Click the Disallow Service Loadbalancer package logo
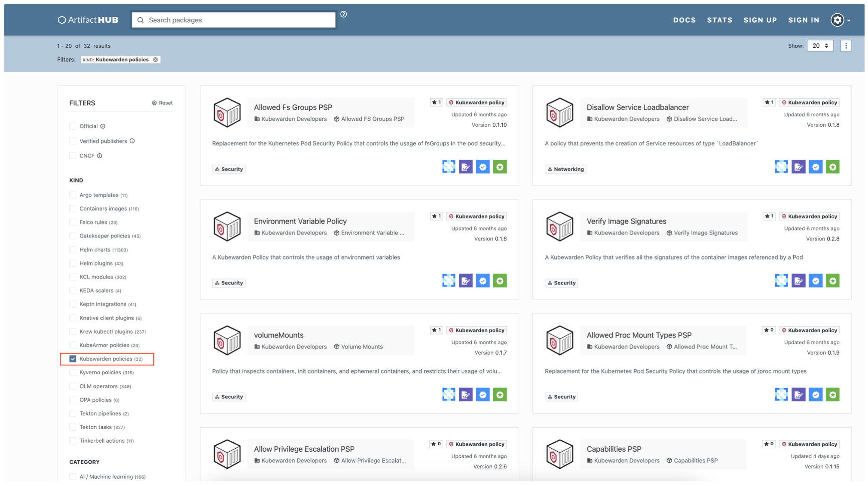Screen dimensions: 868x486 coord(559,113)
